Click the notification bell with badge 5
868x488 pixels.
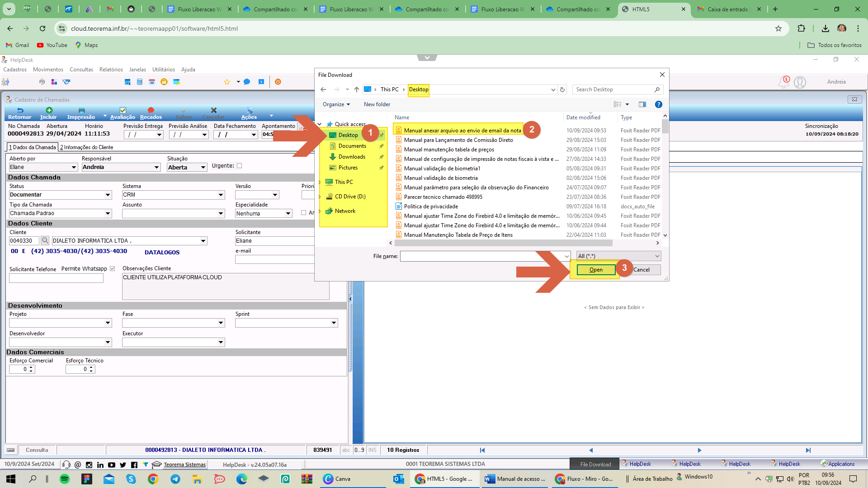pyautogui.click(x=783, y=82)
